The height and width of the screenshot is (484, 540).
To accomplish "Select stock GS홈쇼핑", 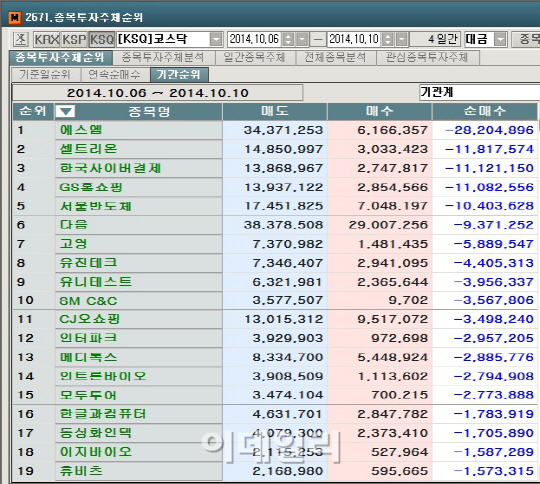I will point(91,187).
